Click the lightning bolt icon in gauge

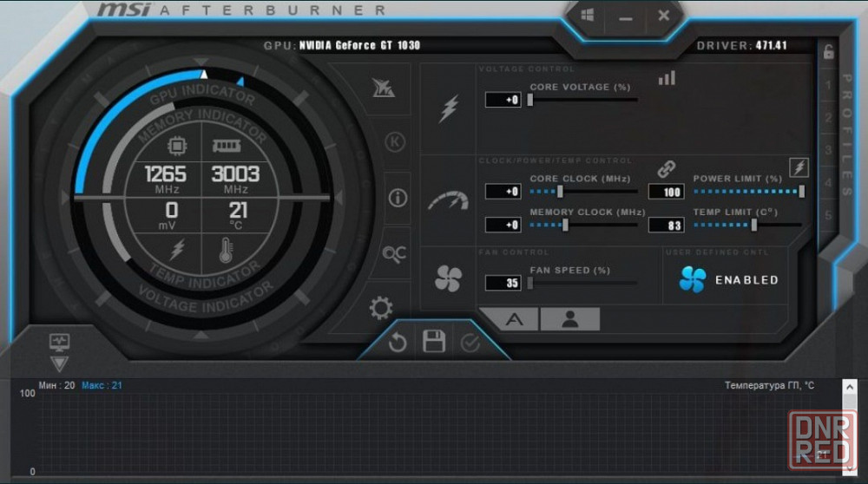[177, 250]
